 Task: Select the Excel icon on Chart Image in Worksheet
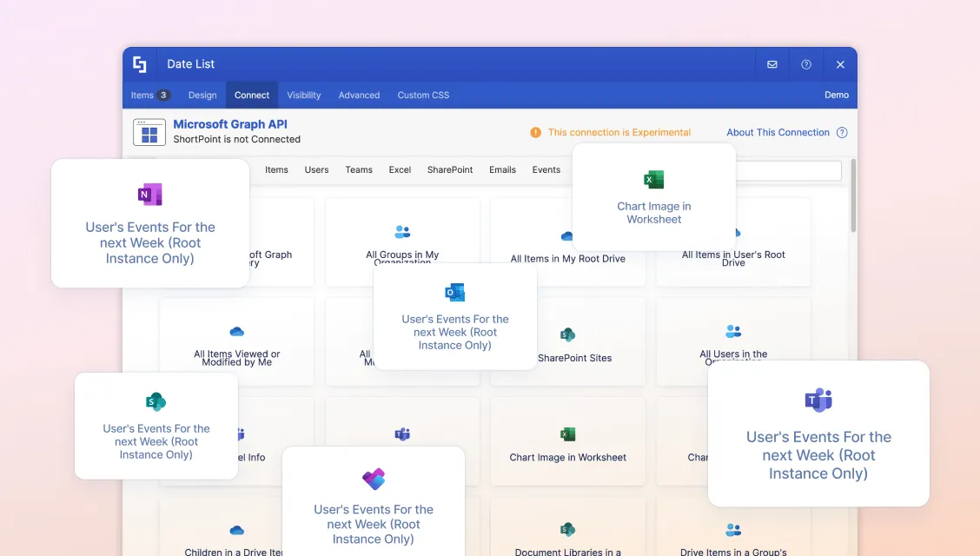[652, 179]
